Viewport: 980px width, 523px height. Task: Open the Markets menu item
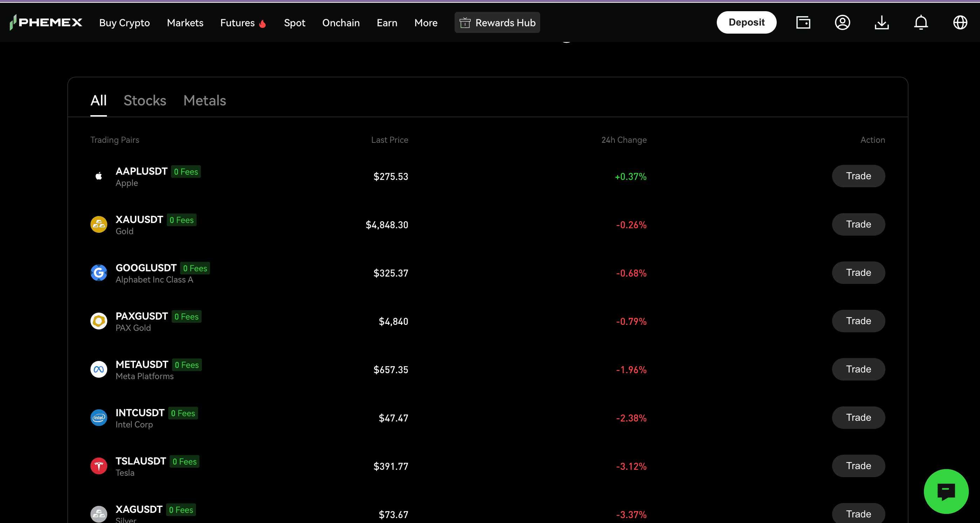click(185, 23)
